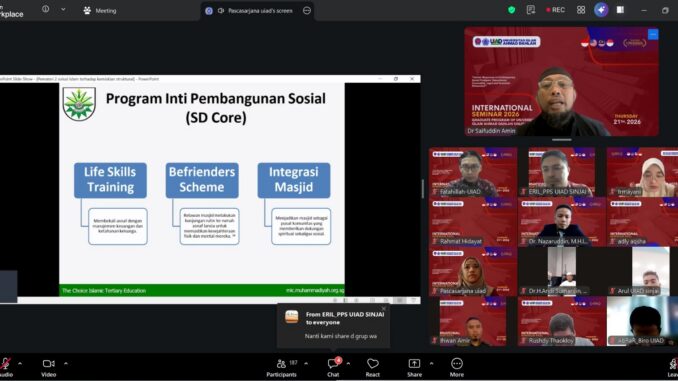The height and width of the screenshot is (381, 678).
Task: Open the transcript/notes icon in top bar
Action: pyautogui.click(x=531, y=10)
